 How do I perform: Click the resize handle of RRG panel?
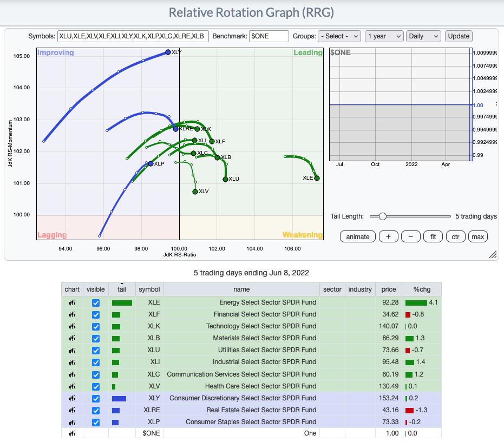[x=493, y=254]
